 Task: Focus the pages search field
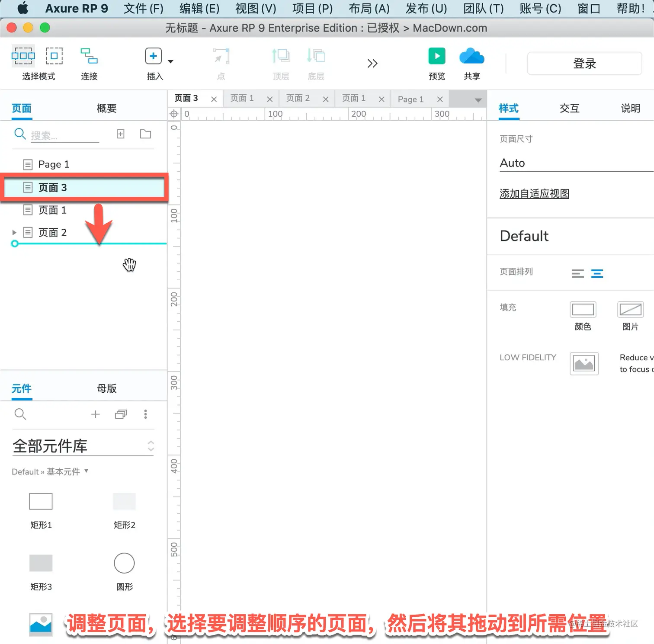(65, 135)
